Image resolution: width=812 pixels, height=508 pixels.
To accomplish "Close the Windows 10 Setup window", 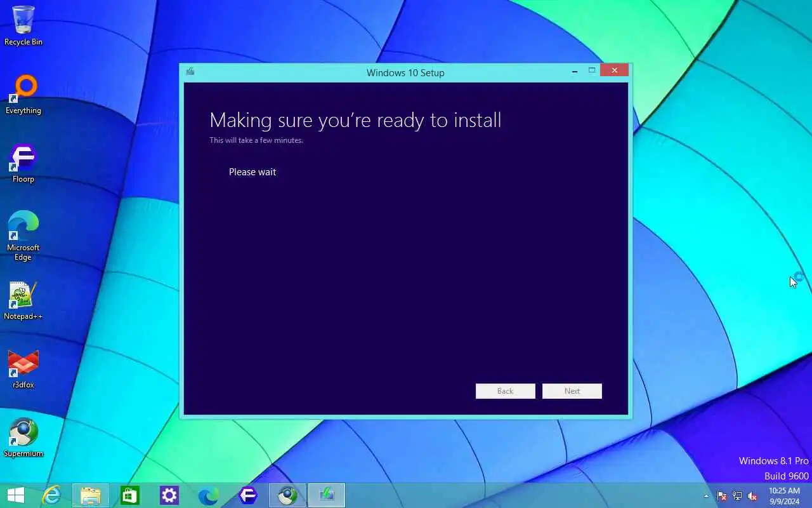I will tap(614, 70).
